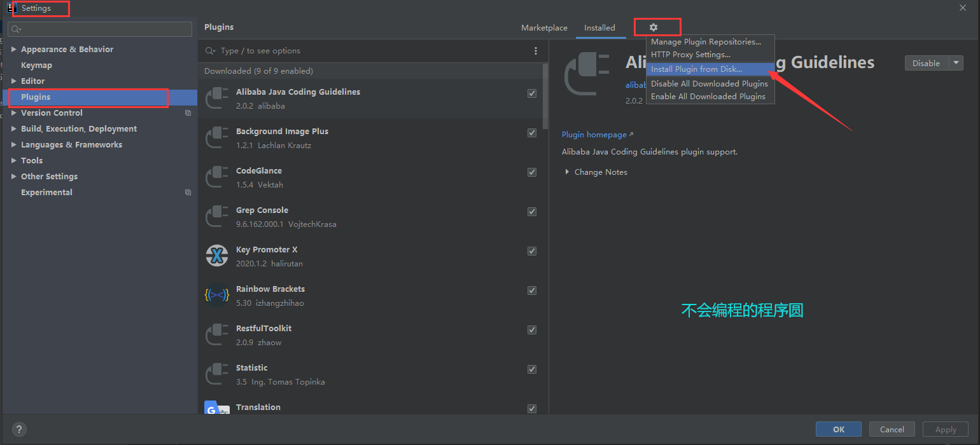The width and height of the screenshot is (980, 445).
Task: Click the RestfulToolkit plugin icon
Action: [x=217, y=335]
